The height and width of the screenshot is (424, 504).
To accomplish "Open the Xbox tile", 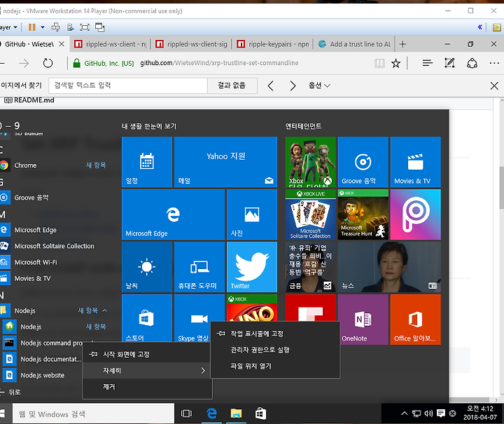I will [x=311, y=162].
